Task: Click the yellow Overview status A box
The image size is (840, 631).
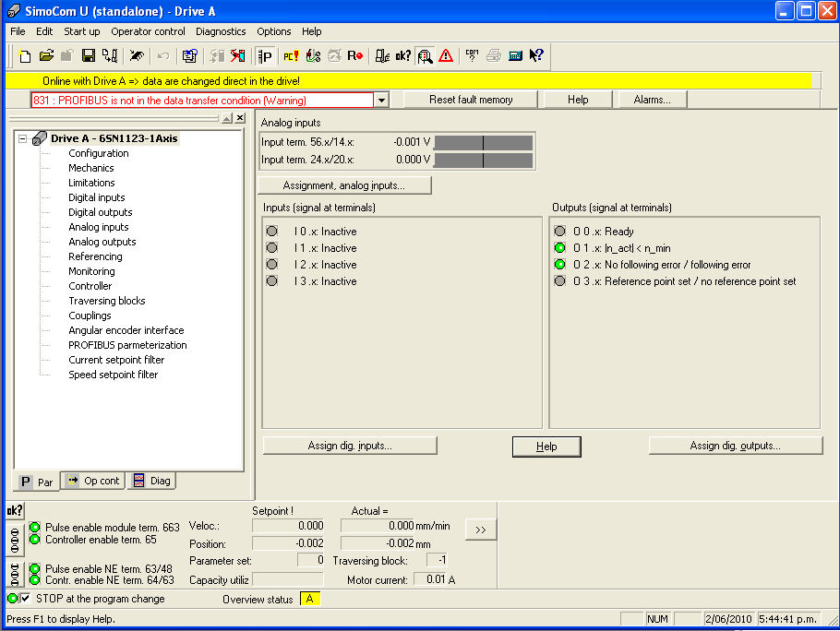Action: (309, 599)
